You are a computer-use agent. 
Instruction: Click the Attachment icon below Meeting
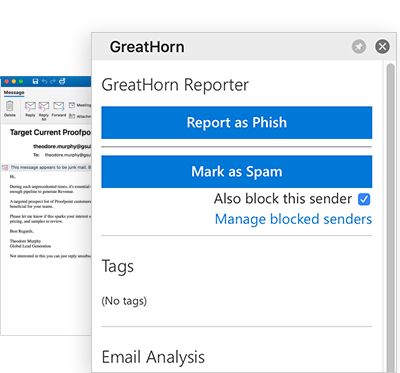pyautogui.click(x=72, y=116)
